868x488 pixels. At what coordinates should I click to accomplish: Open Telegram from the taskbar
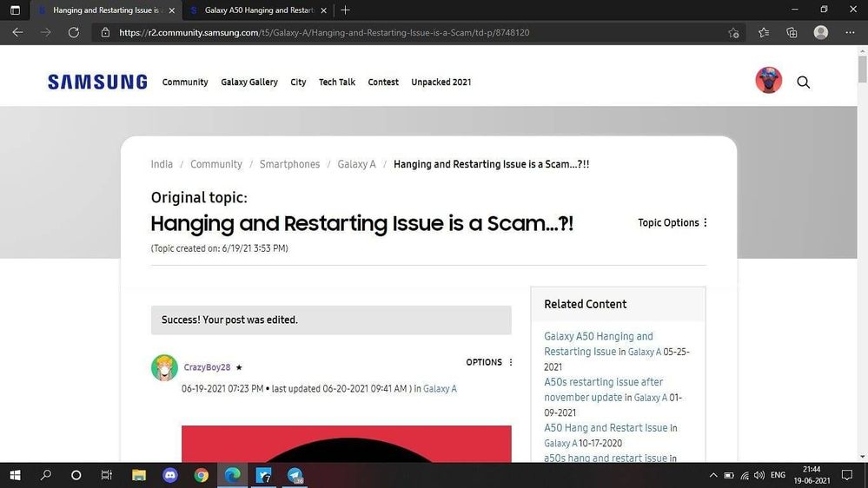[x=295, y=475]
